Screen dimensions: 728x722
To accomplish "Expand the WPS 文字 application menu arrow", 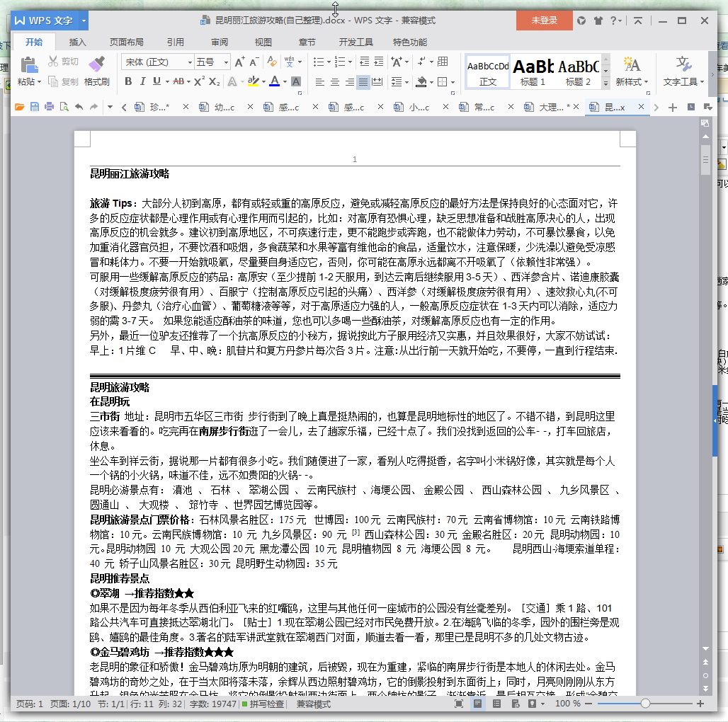I will coord(84,21).
